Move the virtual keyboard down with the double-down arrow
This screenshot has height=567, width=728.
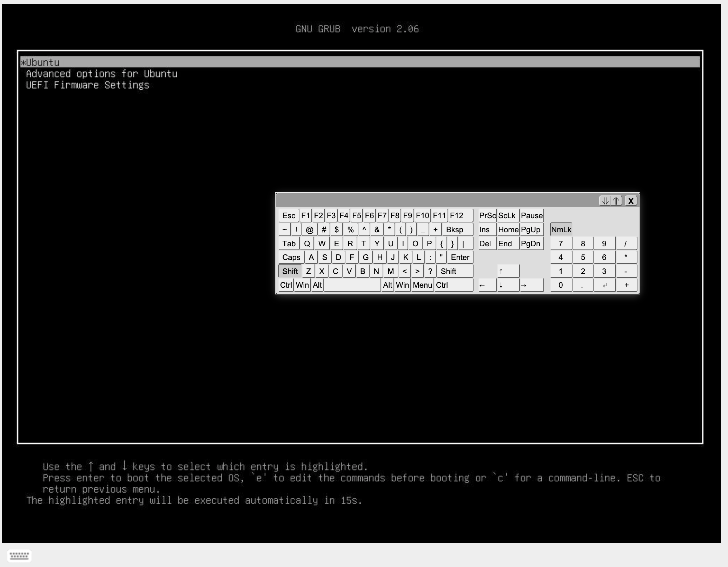coord(605,201)
